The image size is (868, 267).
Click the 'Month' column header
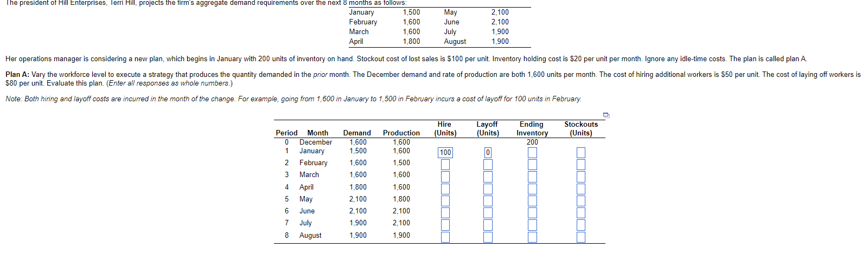point(317,133)
